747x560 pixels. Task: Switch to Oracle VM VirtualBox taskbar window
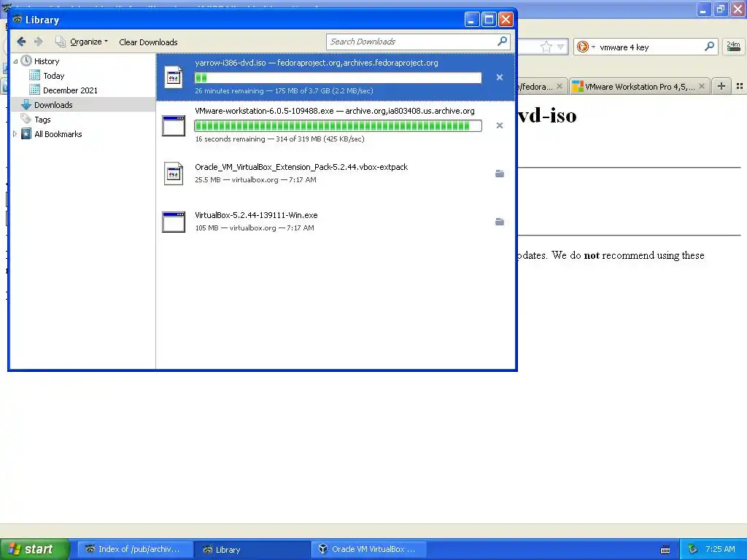(x=368, y=549)
